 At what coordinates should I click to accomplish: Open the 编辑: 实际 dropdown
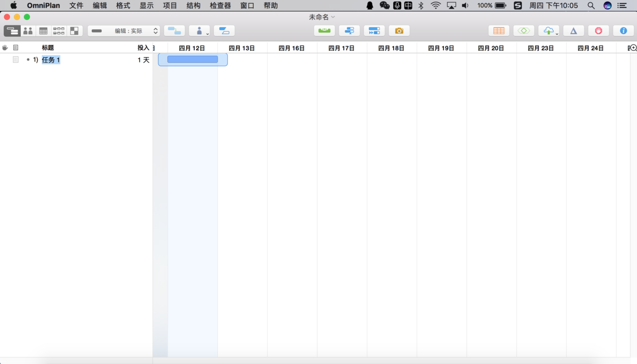click(124, 31)
